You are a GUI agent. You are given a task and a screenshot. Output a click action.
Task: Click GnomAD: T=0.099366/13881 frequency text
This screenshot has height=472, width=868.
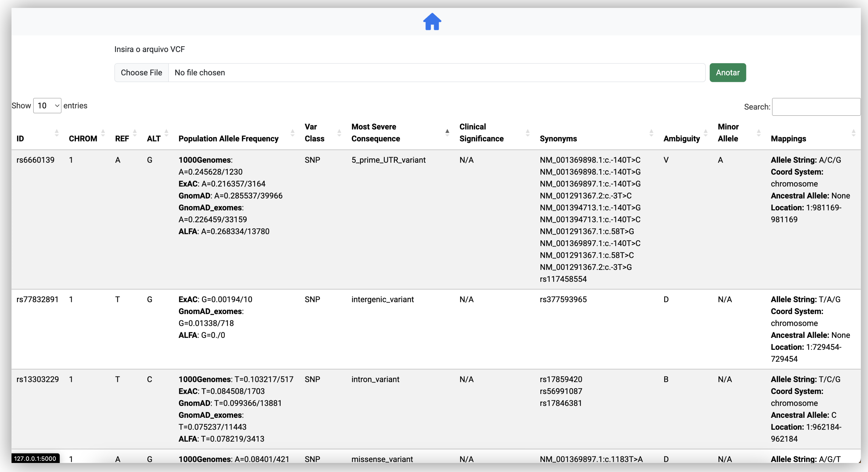point(230,403)
